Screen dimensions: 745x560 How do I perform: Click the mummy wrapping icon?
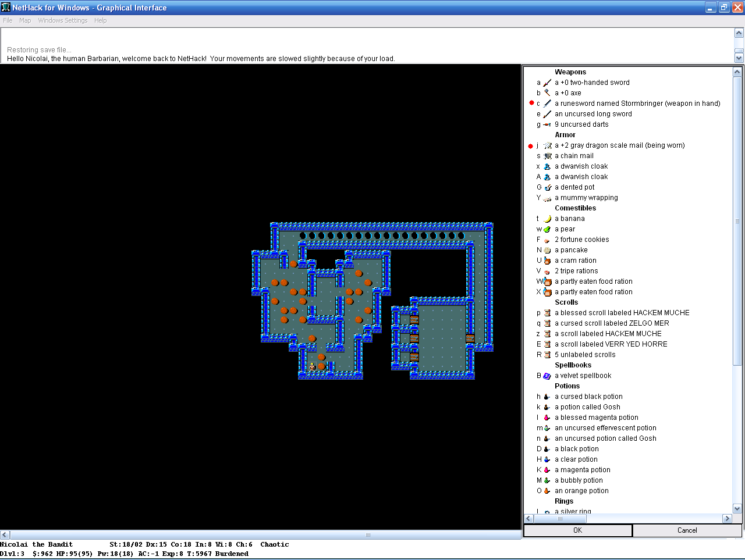(x=547, y=198)
